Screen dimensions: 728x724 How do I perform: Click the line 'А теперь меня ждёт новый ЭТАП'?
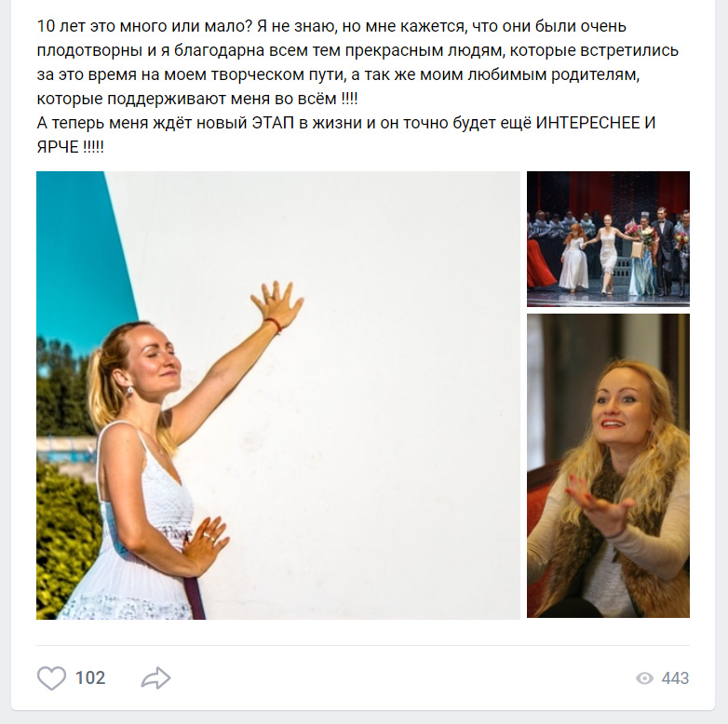pos(346,123)
